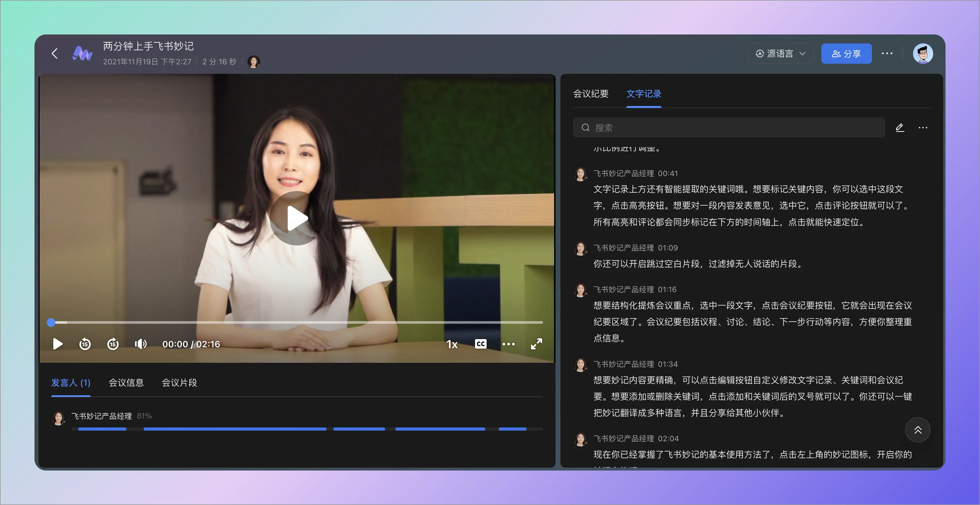Change playback speed from 1x
Viewport: 980px width, 505px height.
pos(451,344)
